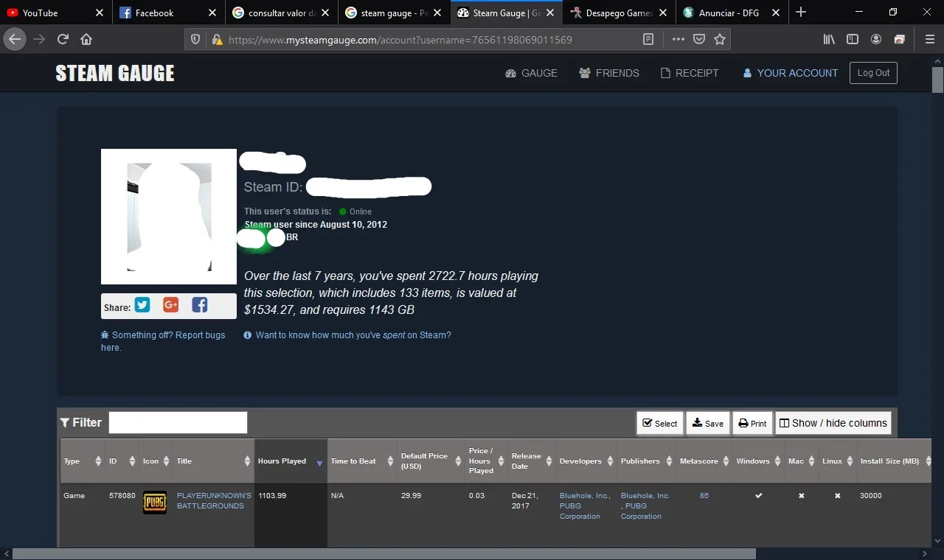Reload the current page

coord(63,39)
